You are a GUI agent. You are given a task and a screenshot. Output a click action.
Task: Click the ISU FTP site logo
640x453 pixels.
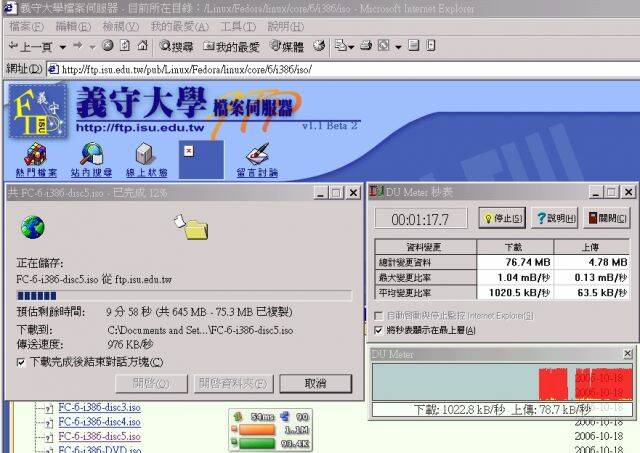click(x=38, y=111)
